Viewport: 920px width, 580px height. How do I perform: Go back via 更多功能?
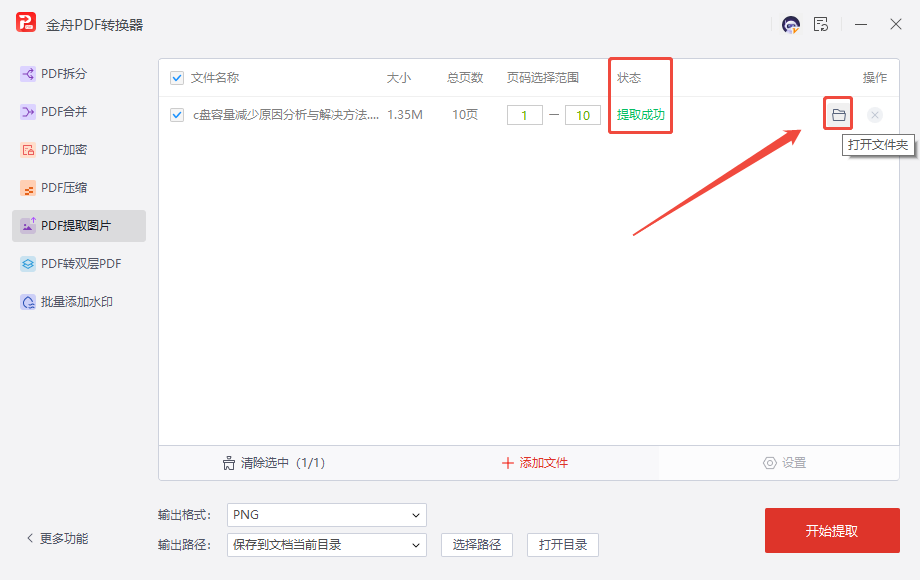pyautogui.click(x=58, y=538)
